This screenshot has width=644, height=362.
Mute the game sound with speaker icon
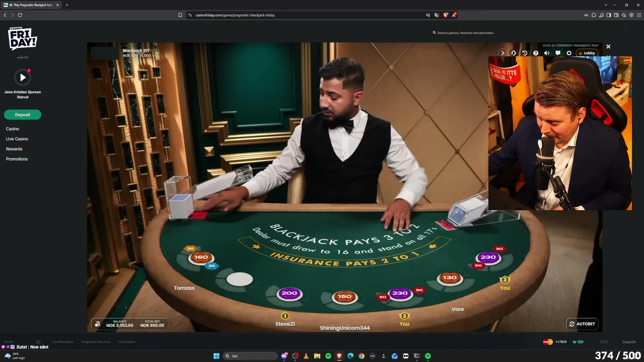coord(547,53)
